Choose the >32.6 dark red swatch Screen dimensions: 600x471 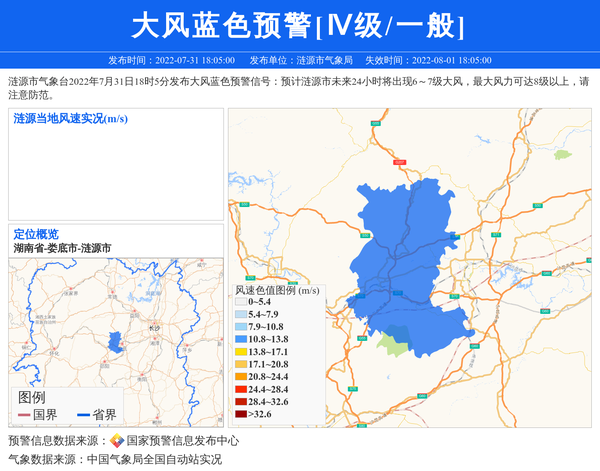point(240,414)
